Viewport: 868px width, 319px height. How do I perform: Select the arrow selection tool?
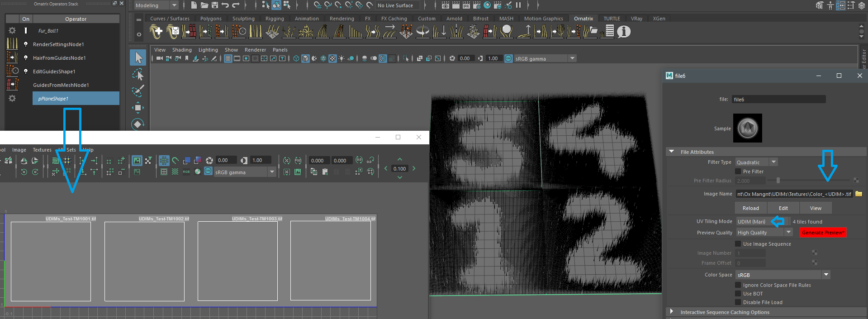click(138, 57)
